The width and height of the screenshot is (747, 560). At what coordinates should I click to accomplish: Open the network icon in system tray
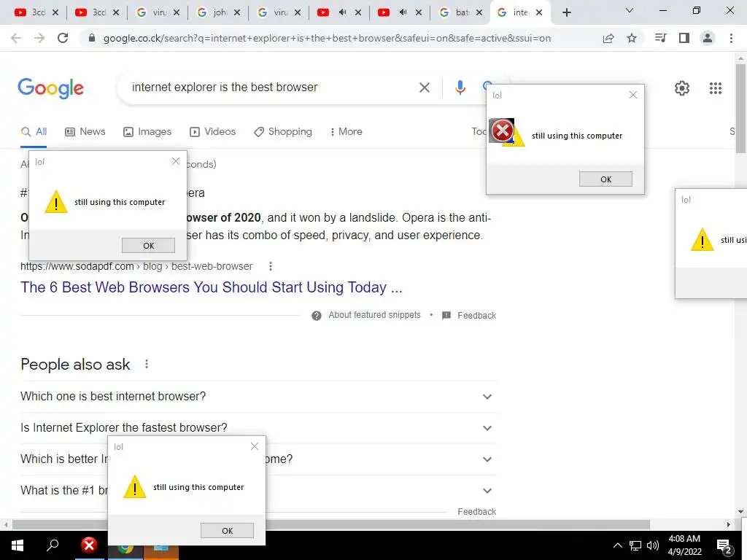635,545
